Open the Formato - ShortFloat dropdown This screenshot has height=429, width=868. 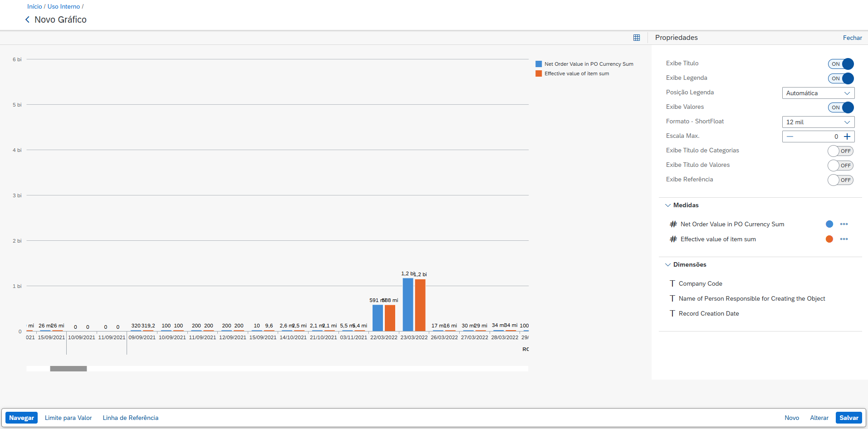[x=818, y=122]
